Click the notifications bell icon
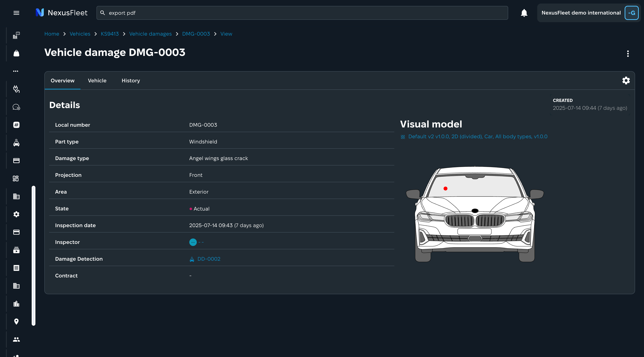The image size is (644, 357). 524,13
